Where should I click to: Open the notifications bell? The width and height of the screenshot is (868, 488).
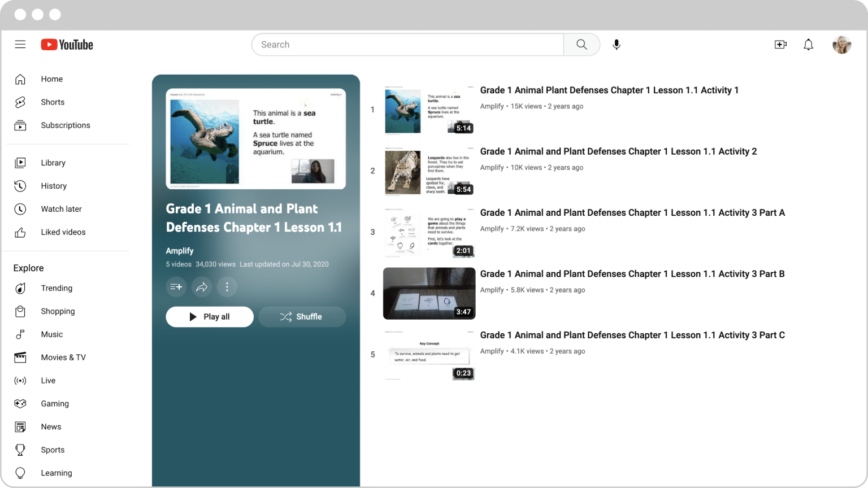pyautogui.click(x=808, y=44)
